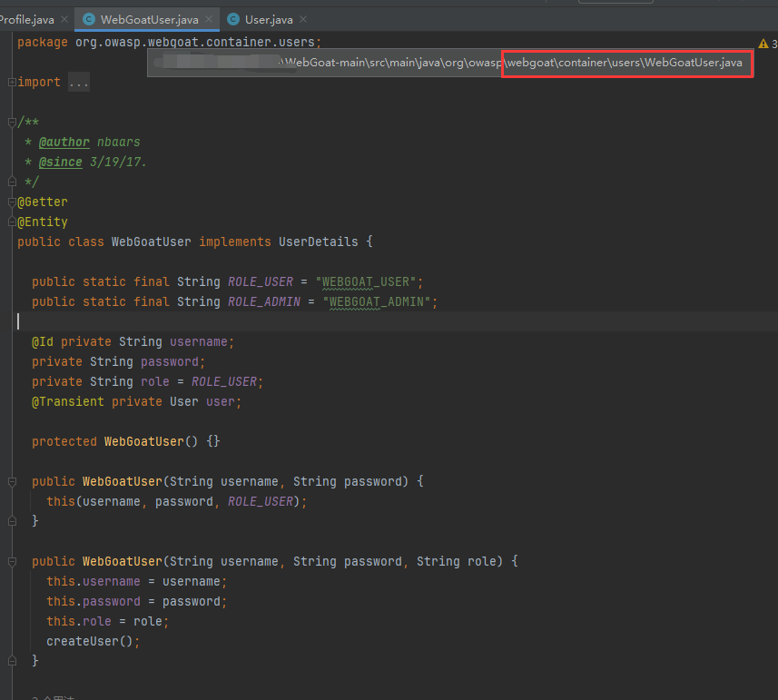Image resolution: width=778 pixels, height=700 pixels.
Task: Click fold end marker of two-argument constructor
Action: point(12,521)
